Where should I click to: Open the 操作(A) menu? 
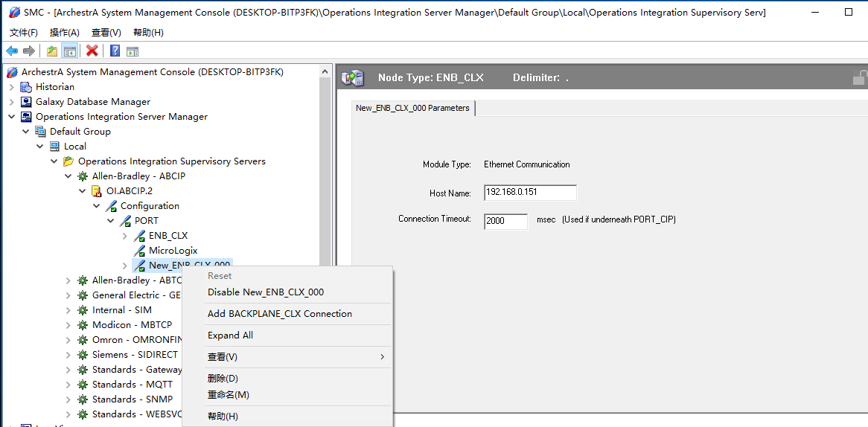coord(64,33)
